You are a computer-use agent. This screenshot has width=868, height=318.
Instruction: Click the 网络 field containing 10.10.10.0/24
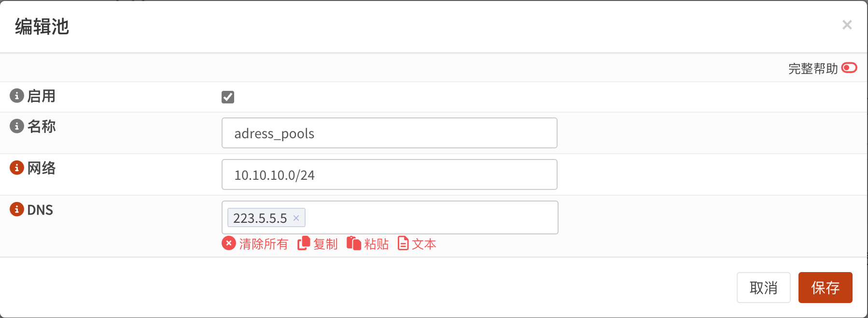[x=389, y=174]
